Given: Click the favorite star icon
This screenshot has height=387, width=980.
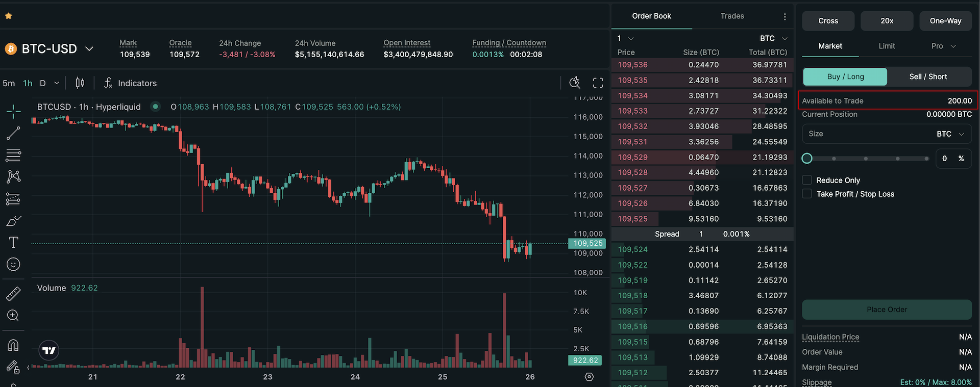Looking at the screenshot, I should tap(8, 16).
